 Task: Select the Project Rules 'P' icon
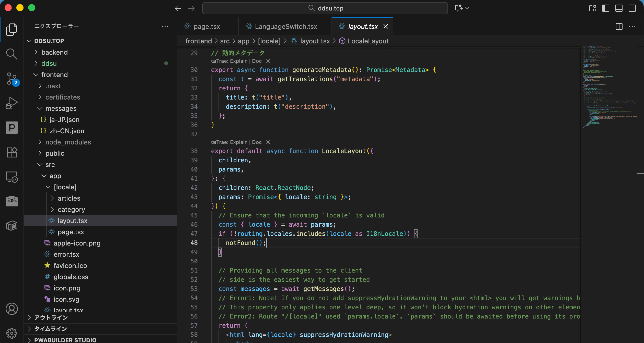pyautogui.click(x=11, y=127)
